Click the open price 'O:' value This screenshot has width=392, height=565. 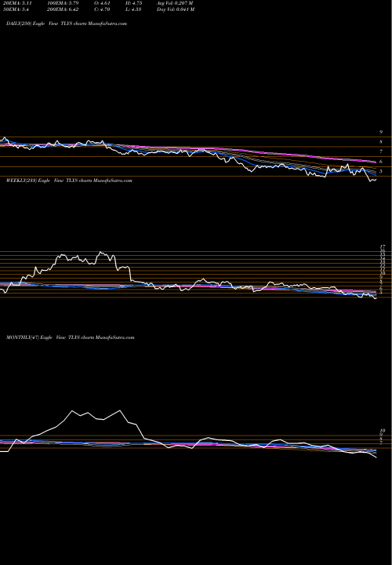pyautogui.click(x=101, y=3)
